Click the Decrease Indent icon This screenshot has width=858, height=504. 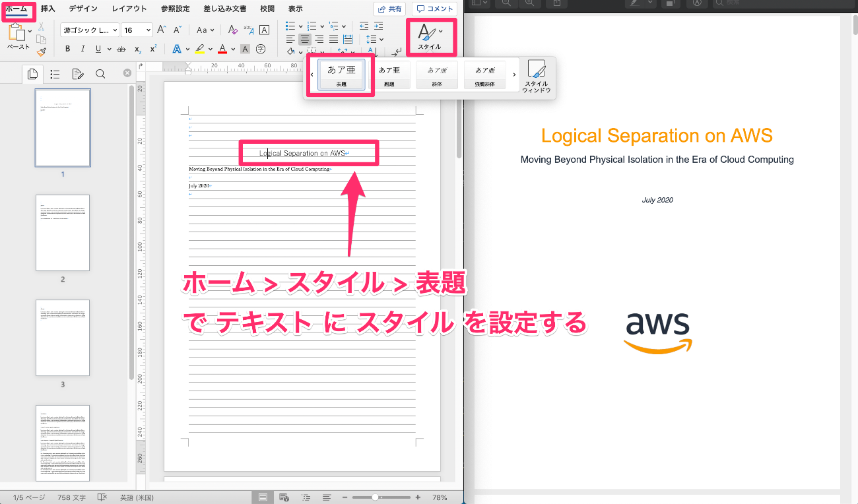364,26
